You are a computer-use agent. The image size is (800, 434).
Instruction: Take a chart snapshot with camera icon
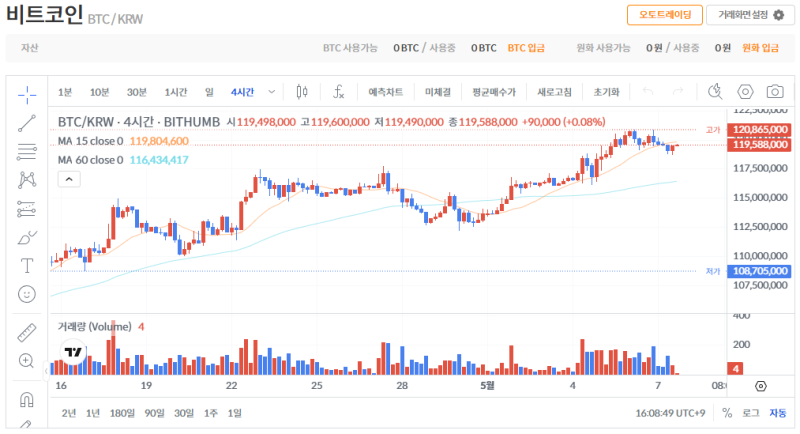pyautogui.click(x=775, y=92)
